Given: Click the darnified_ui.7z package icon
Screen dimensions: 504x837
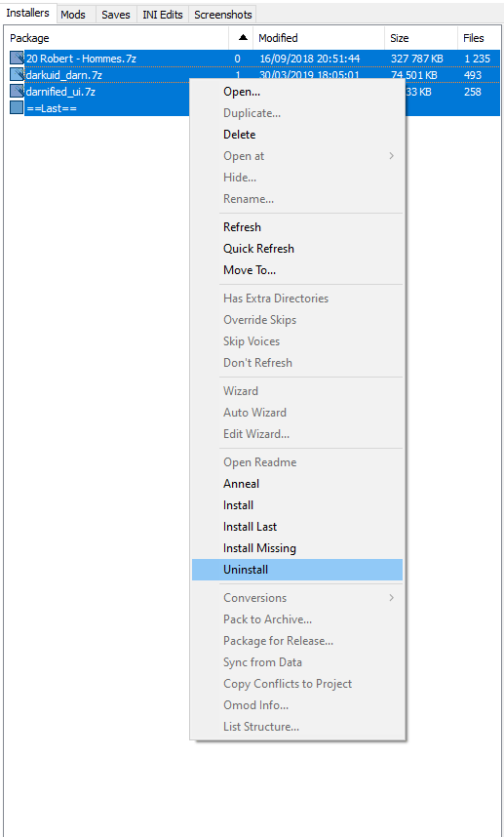Looking at the screenshot, I should [x=17, y=92].
